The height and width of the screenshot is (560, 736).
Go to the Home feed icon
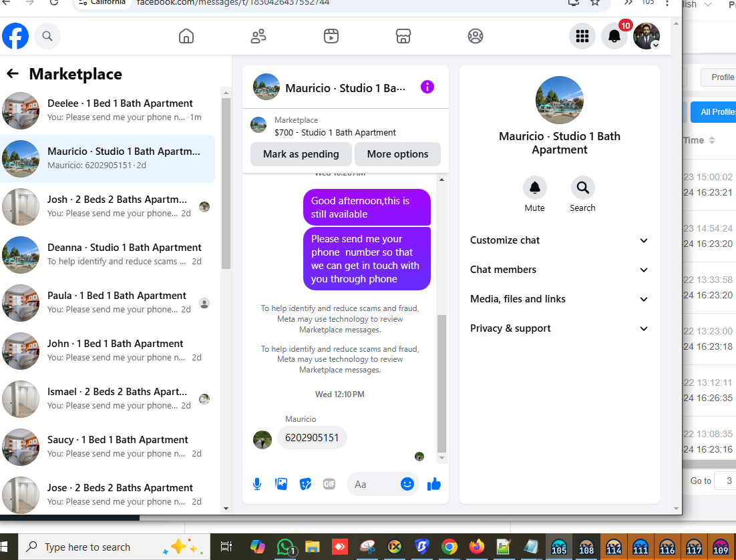186,36
